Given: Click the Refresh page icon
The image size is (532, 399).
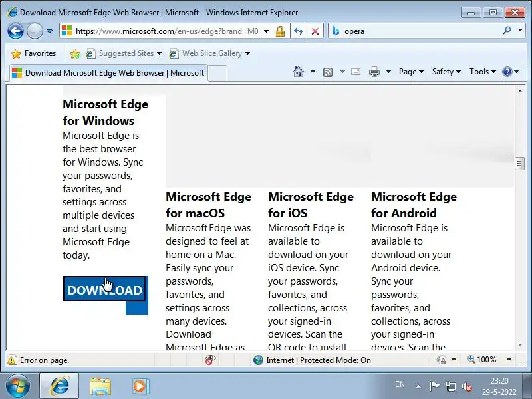Looking at the screenshot, I should (299, 31).
